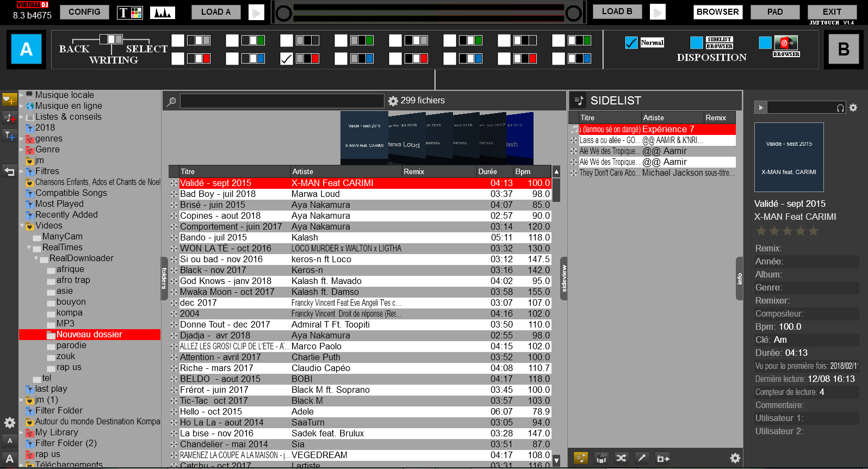This screenshot has height=469, width=868.
Task: Open cloned favorite folder icon
Action: pyautogui.click(x=663, y=458)
